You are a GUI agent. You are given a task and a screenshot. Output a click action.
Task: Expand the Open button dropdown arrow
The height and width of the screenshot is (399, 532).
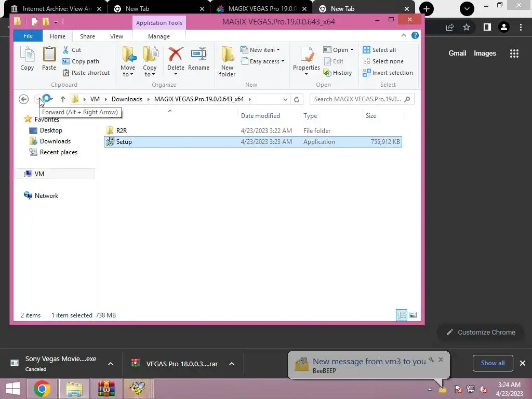tap(352, 50)
